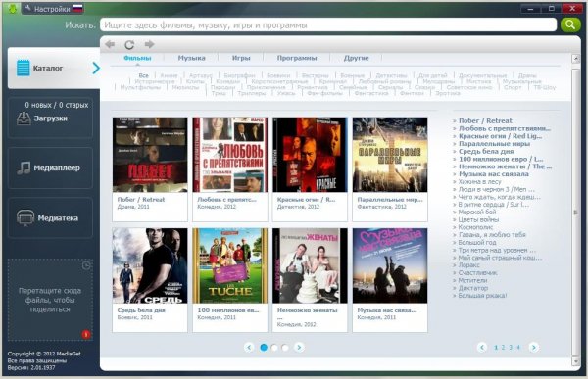Open the Средь бела дня poster

pyautogui.click(x=150, y=265)
